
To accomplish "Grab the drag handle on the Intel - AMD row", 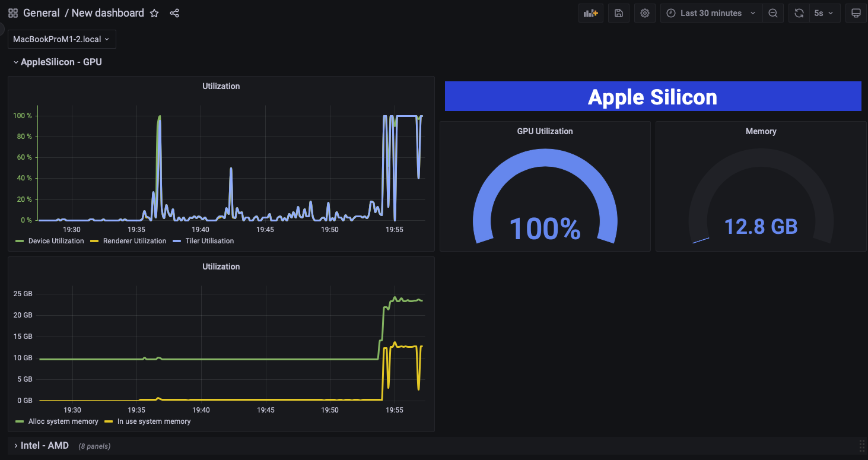I will coord(861,446).
